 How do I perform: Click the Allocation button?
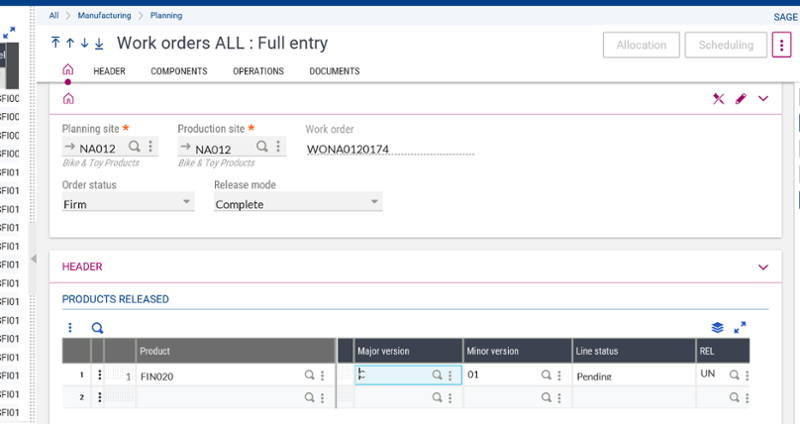pos(641,45)
